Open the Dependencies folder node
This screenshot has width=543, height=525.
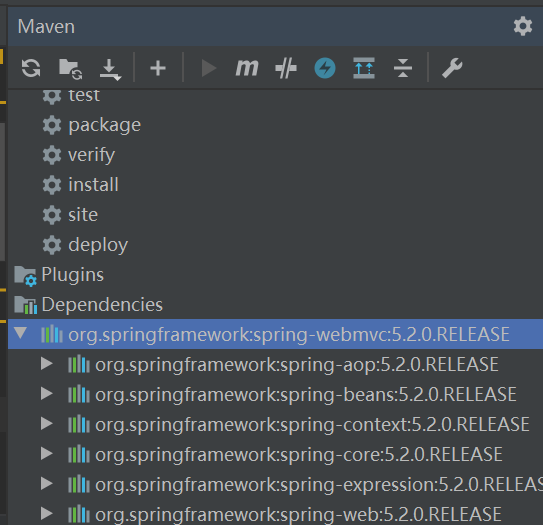click(x=102, y=305)
